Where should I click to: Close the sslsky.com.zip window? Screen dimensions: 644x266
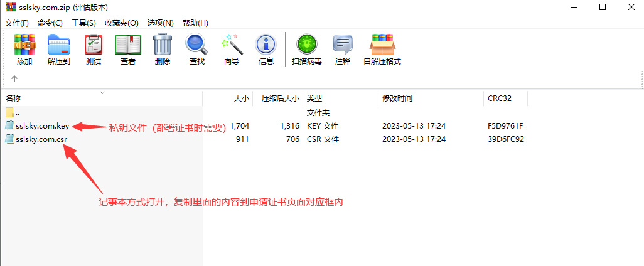click(x=630, y=8)
